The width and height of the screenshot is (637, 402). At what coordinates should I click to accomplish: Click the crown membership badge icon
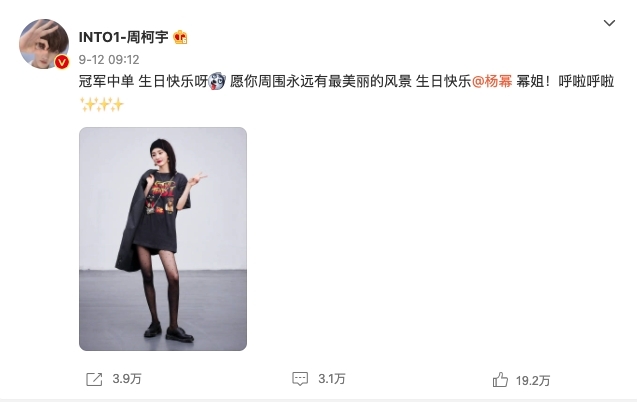click(180, 37)
